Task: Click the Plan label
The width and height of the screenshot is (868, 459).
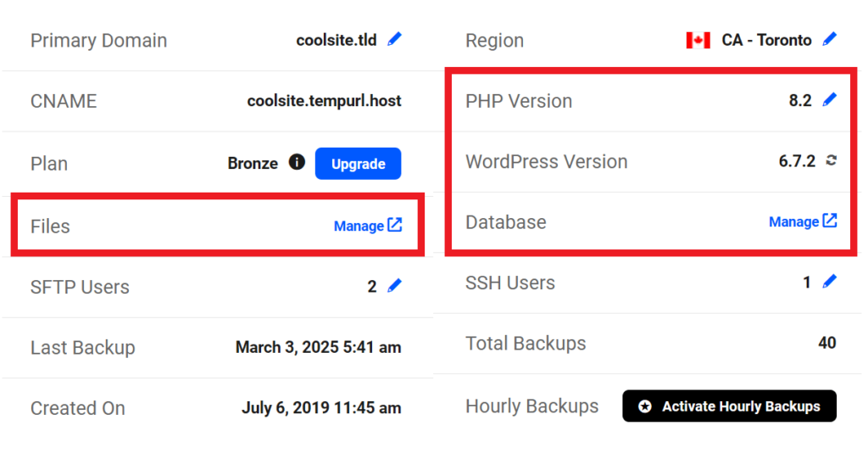Action: [49, 164]
